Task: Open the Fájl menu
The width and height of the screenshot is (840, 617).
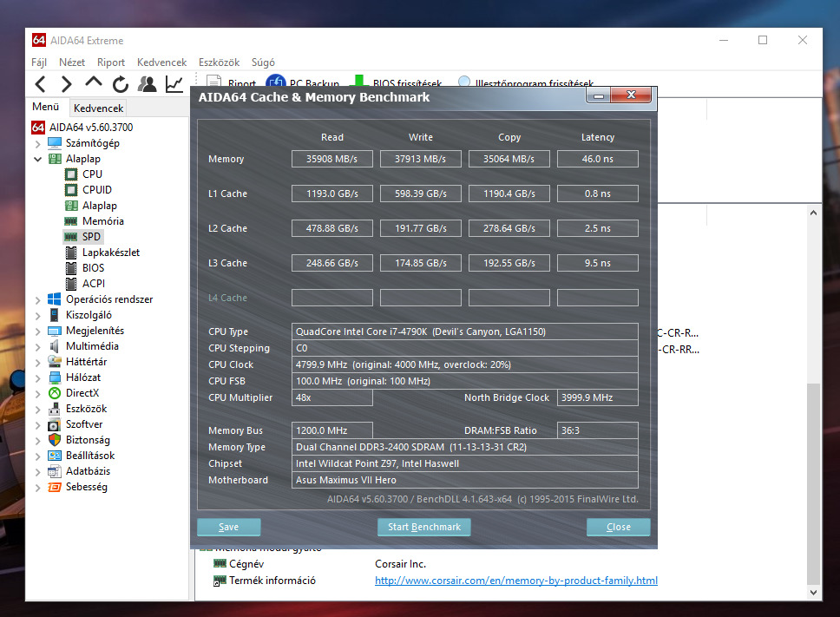Action: [39, 62]
